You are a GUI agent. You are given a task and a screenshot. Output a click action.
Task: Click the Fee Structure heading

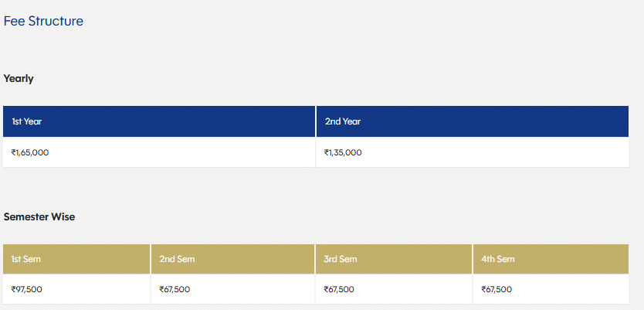[x=43, y=22]
